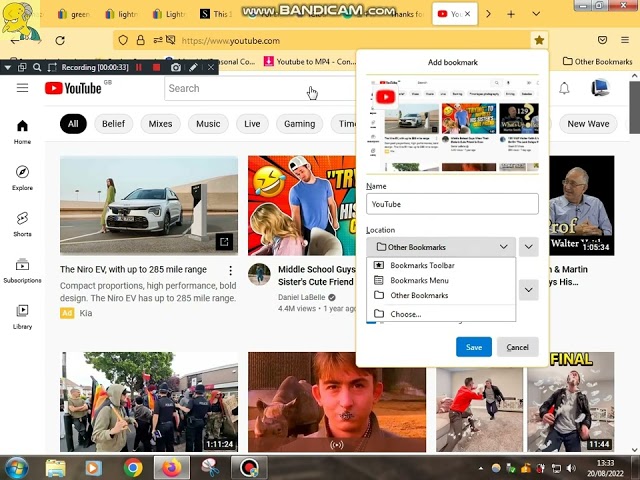Open The Niro EV video title
Image resolution: width=640 pixels, height=480 pixels.
[133, 269]
